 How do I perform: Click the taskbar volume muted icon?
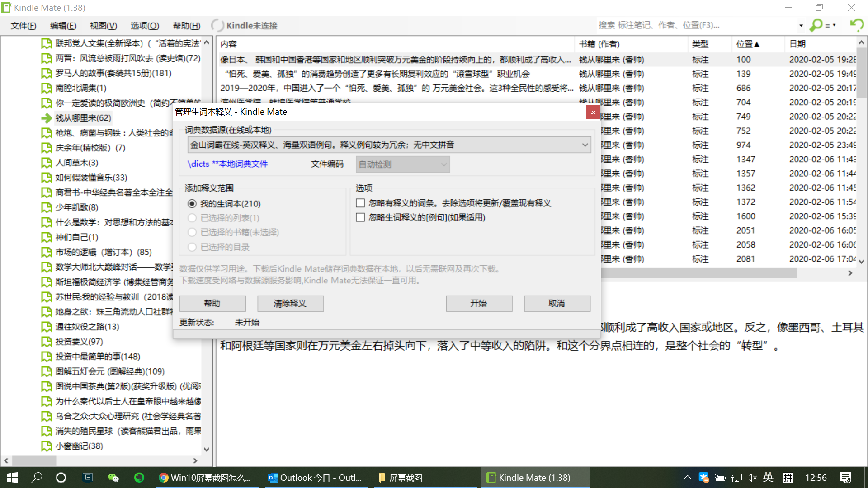752,478
